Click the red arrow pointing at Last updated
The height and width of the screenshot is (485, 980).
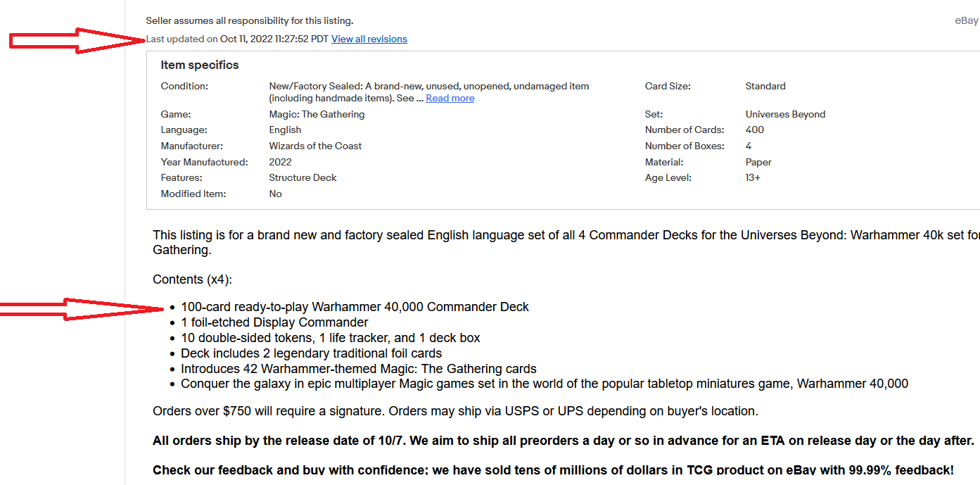[77, 39]
